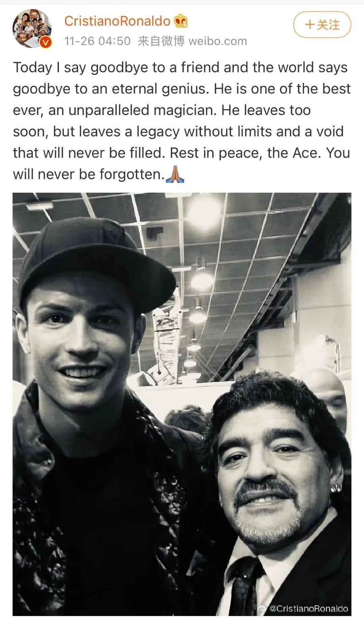364x619 pixels.
Task: Select the first line of post text
Action: click(180, 67)
